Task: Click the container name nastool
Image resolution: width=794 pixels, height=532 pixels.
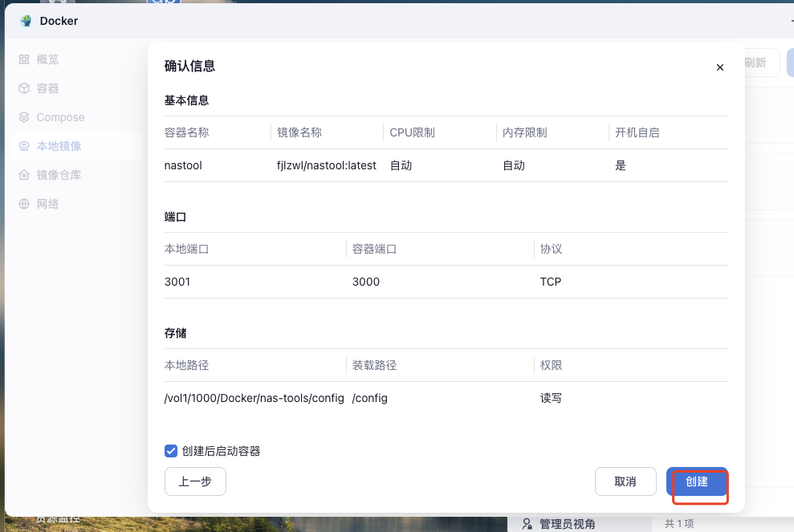Action: [x=183, y=165]
